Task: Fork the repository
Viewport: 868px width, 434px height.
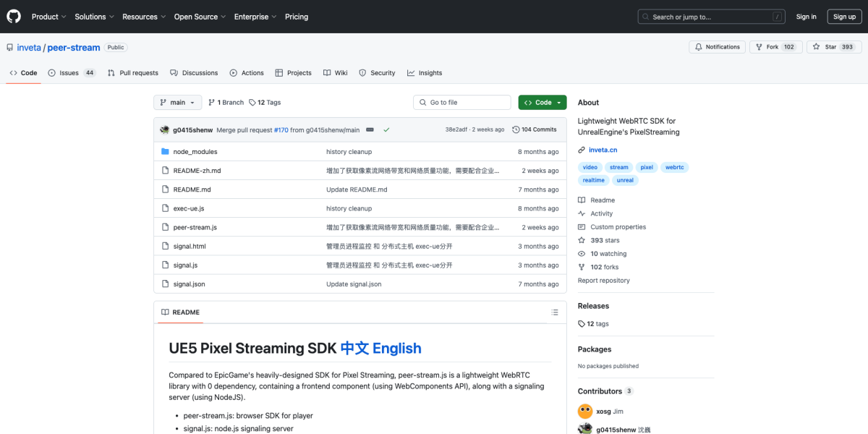Action: pyautogui.click(x=775, y=46)
